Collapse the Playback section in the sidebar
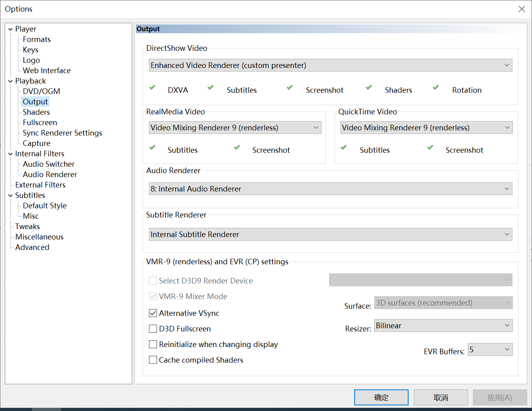532x411 pixels. [10, 81]
